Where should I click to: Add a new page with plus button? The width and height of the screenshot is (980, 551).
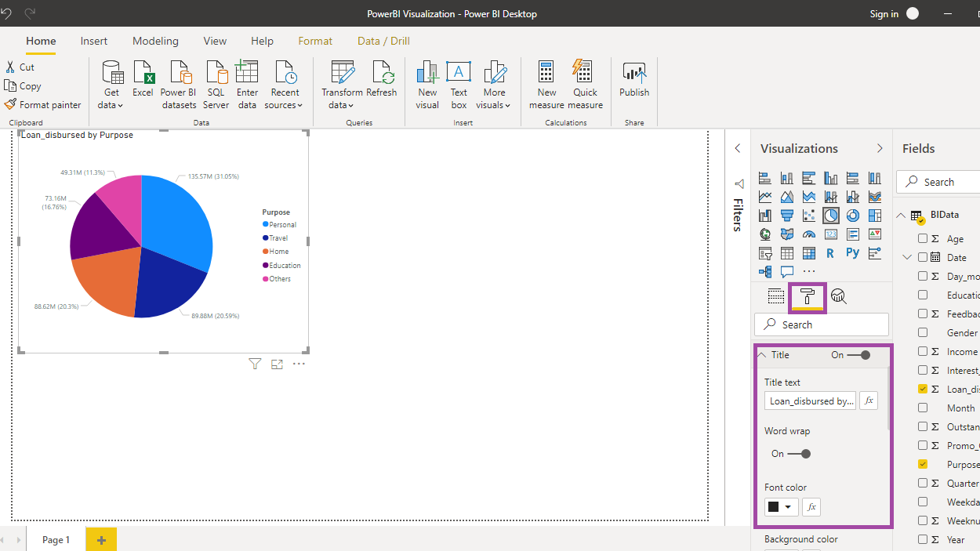click(101, 539)
